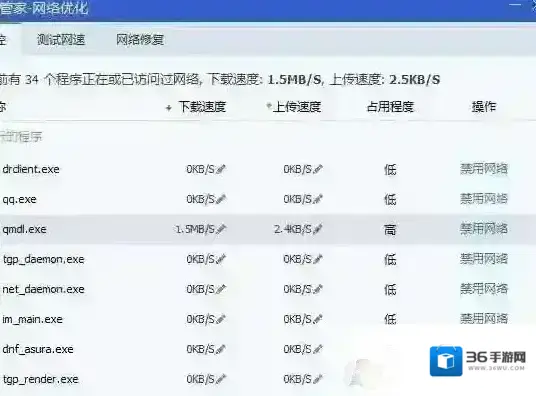The image size is (536, 396).
Task: Select the qq.exe process name
Action: [19, 199]
